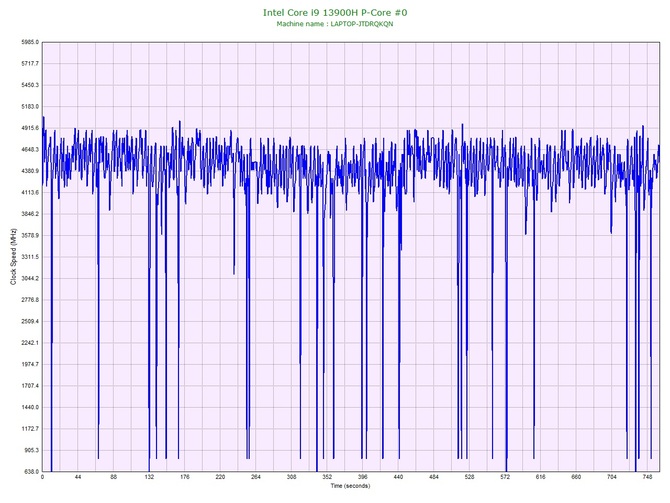Click the x-axis tick label 396
This screenshot has height=503, width=670.
363,477
